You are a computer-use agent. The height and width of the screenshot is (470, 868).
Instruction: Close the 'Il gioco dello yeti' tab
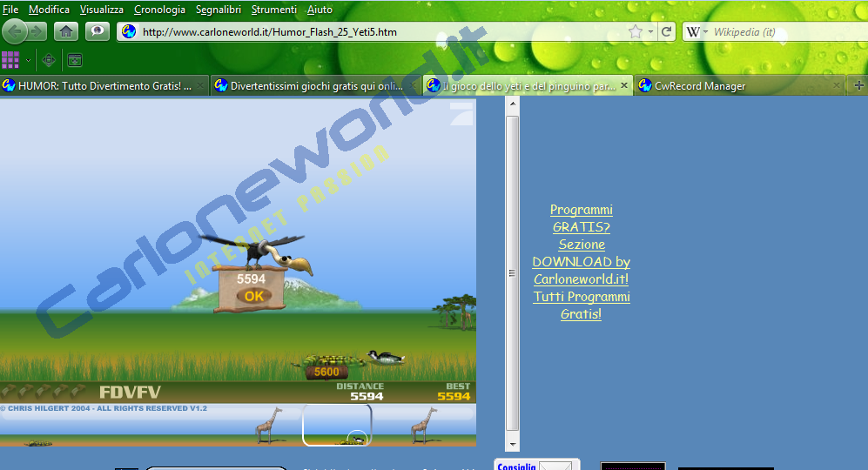click(624, 86)
